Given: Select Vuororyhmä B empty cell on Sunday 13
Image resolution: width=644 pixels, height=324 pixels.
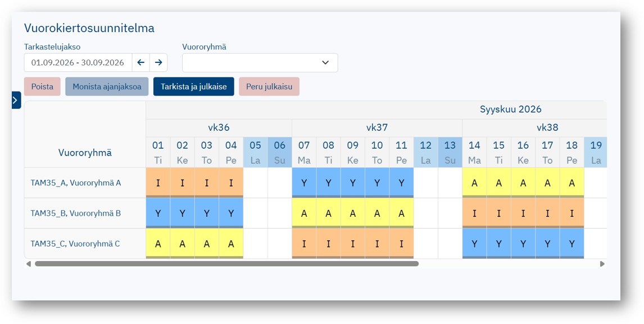Looking at the screenshot, I should (x=450, y=213).
